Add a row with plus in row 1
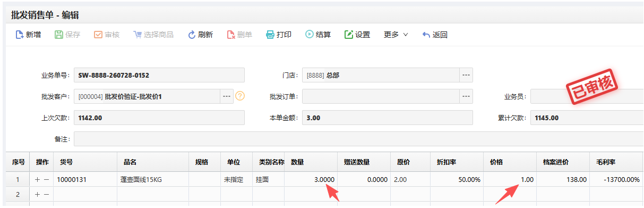 click(x=37, y=180)
